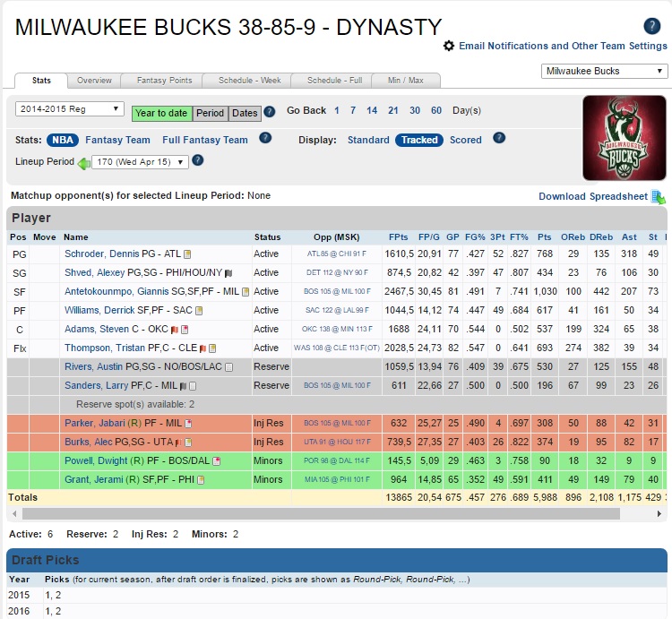Image resolution: width=672 pixels, height=619 pixels.
Task: Open the Min / Max tab
Action: click(x=405, y=81)
